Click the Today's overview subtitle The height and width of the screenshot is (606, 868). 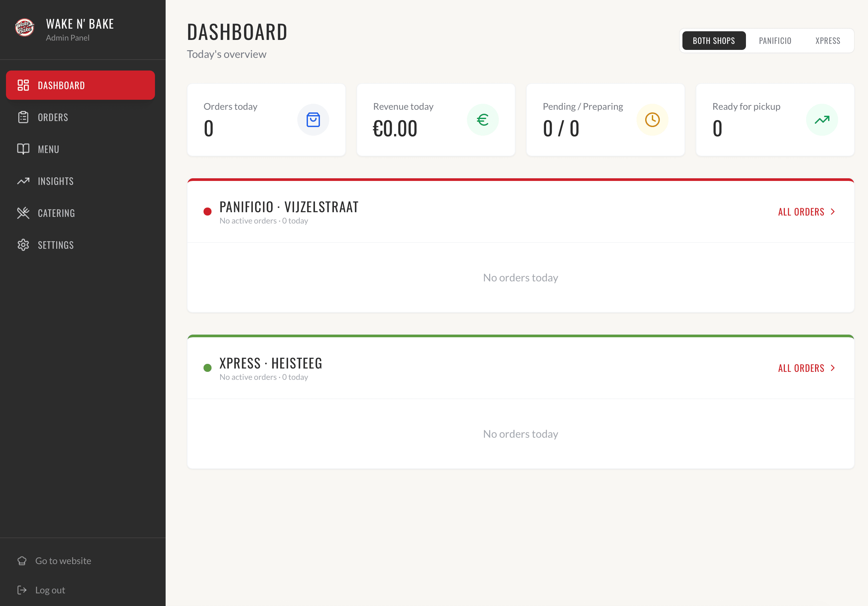point(226,54)
